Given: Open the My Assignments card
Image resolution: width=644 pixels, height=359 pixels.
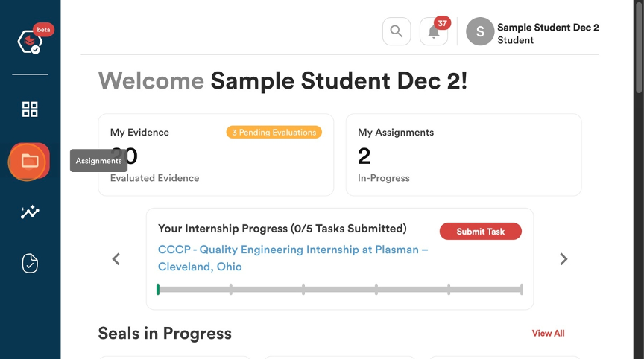Looking at the screenshot, I should [x=464, y=155].
